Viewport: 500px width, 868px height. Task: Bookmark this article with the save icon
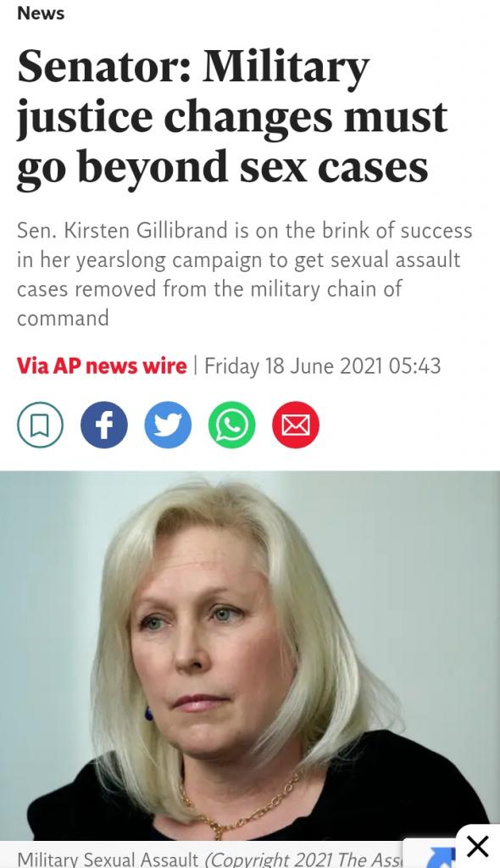pos(40,425)
